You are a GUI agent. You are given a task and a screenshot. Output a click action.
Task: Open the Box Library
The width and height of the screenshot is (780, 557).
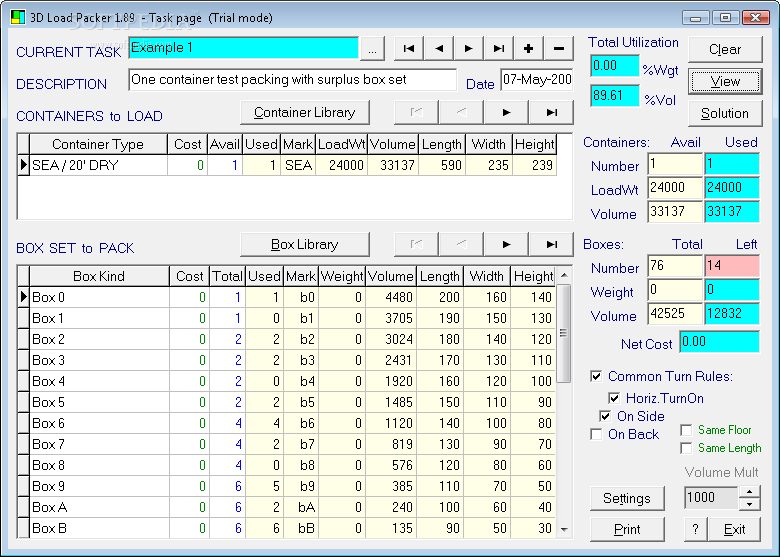(304, 244)
